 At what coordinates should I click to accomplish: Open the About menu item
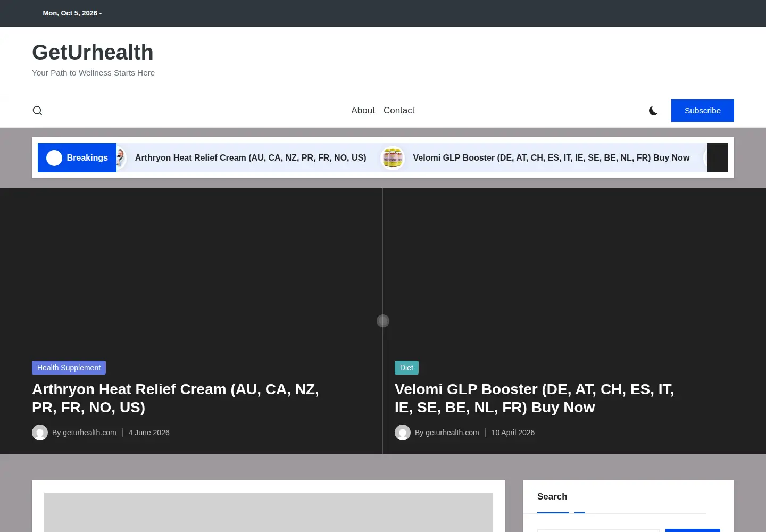(x=363, y=111)
